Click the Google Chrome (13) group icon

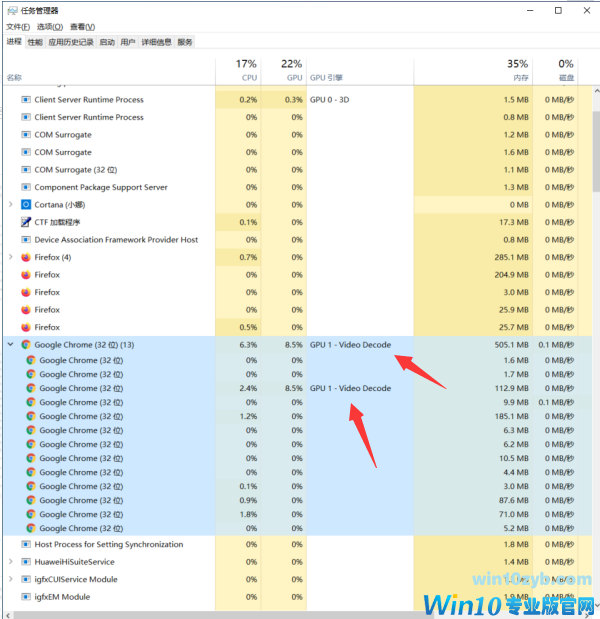point(26,345)
